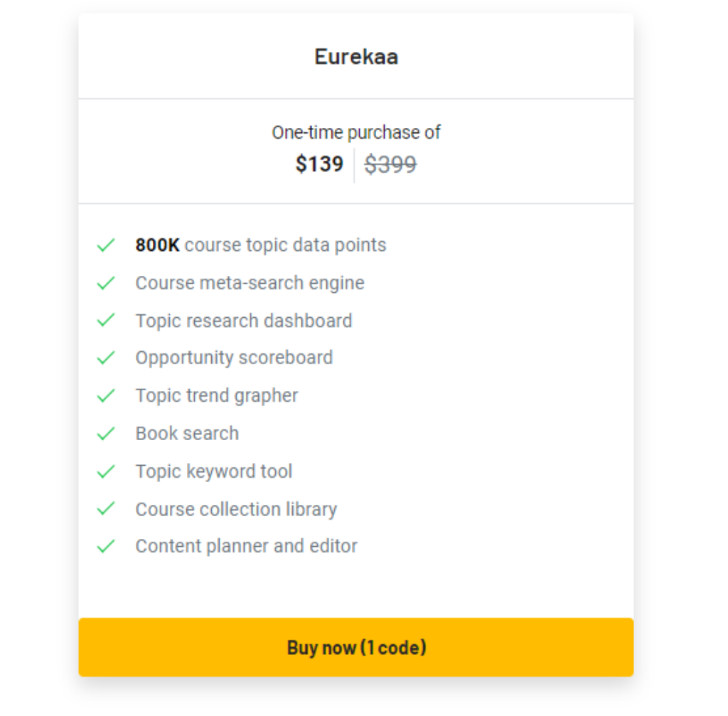Click the $139 discounted price
This screenshot has width=728, height=716.
coord(319,164)
